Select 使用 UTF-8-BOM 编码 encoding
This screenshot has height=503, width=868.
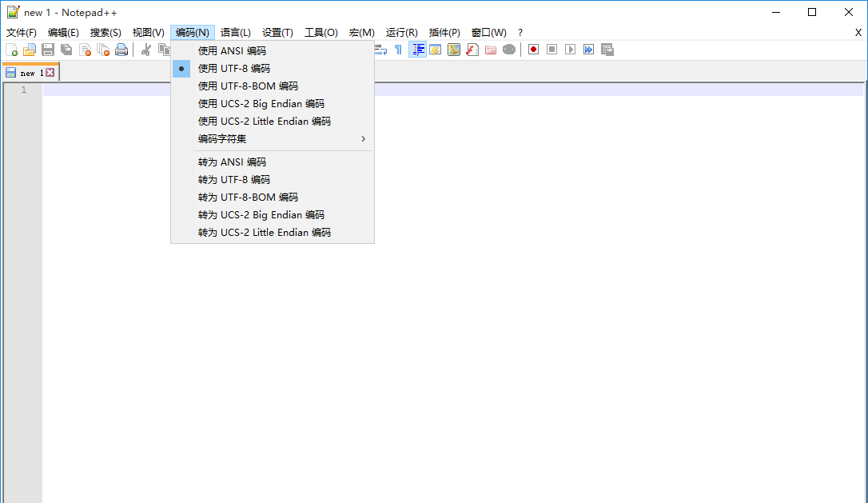248,86
